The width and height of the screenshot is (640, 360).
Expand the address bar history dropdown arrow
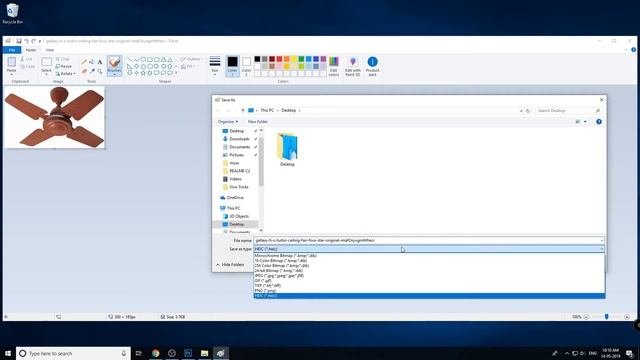coord(521,111)
